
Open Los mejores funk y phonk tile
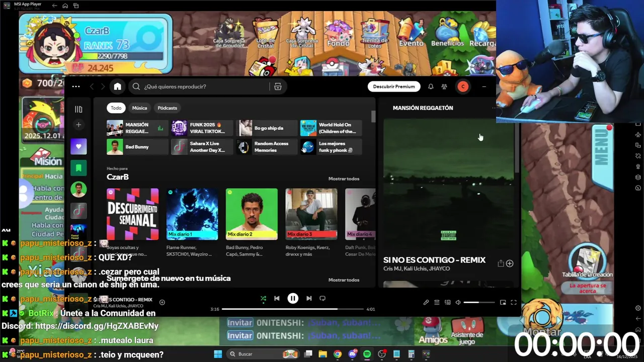tap(331, 147)
